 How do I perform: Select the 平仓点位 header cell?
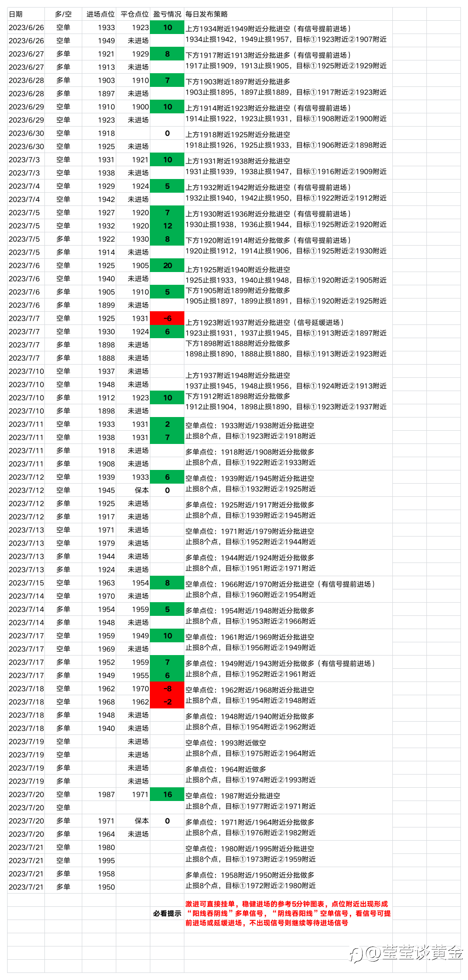pos(134,14)
